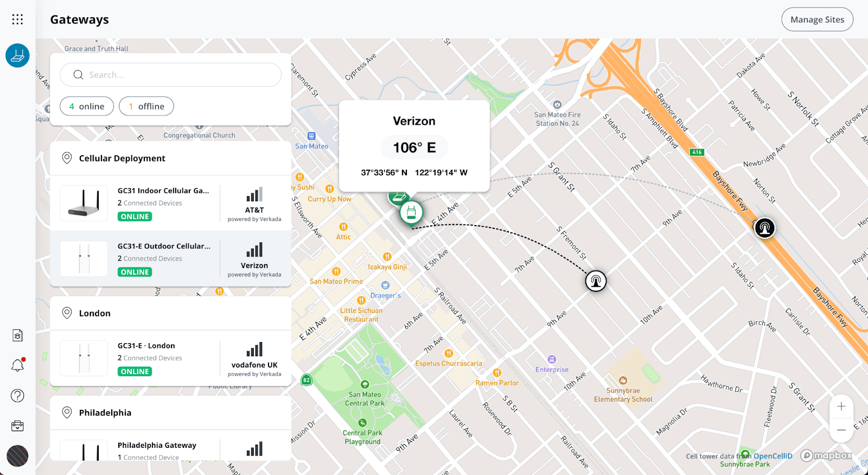Open the bug report icon in sidebar
This screenshot has width=868, height=475.
17,335
